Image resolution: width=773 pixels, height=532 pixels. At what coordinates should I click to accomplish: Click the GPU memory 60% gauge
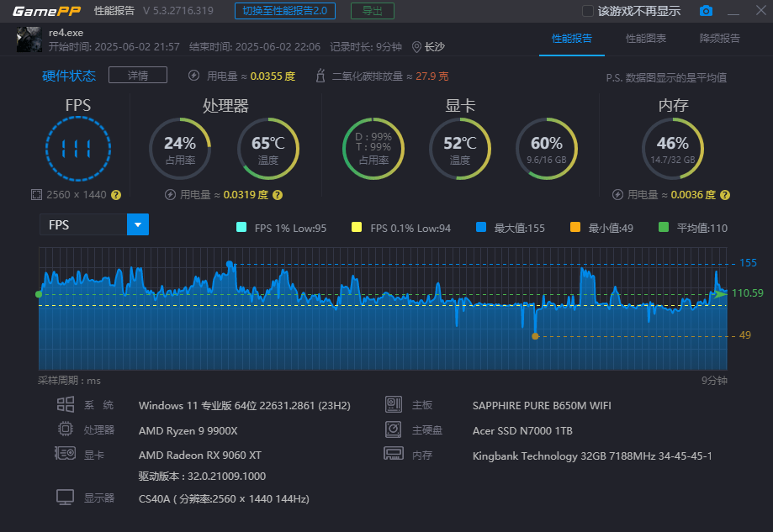click(547, 149)
